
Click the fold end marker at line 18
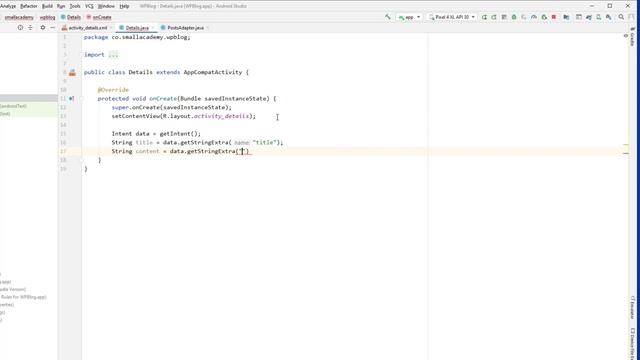(x=81, y=160)
